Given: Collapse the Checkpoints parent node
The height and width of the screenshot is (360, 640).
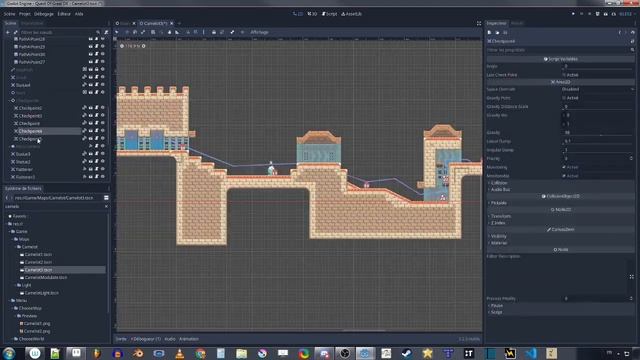Looking at the screenshot, I should click(x=9, y=100).
